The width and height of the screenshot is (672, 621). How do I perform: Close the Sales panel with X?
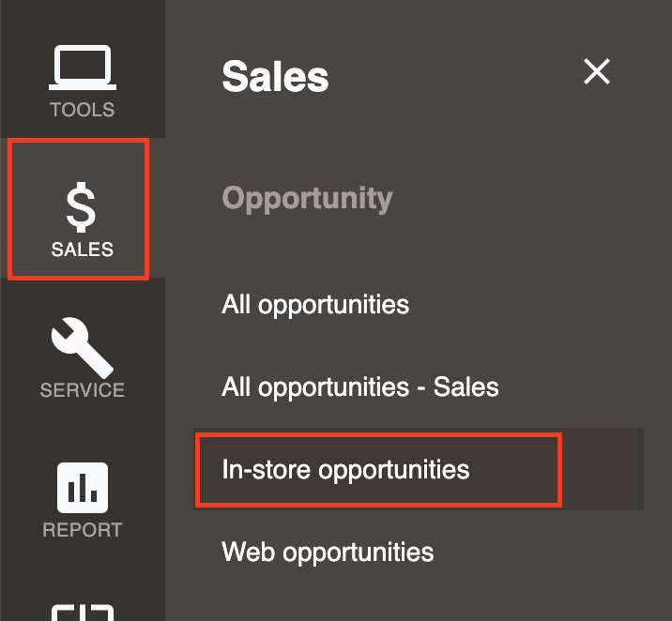point(597,71)
